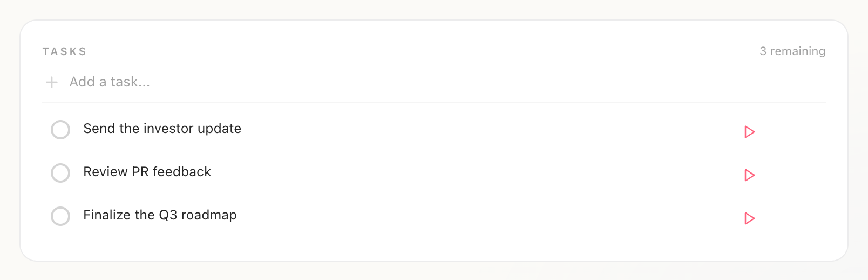
Task: Check off Review PR feedback
Action: (60, 173)
